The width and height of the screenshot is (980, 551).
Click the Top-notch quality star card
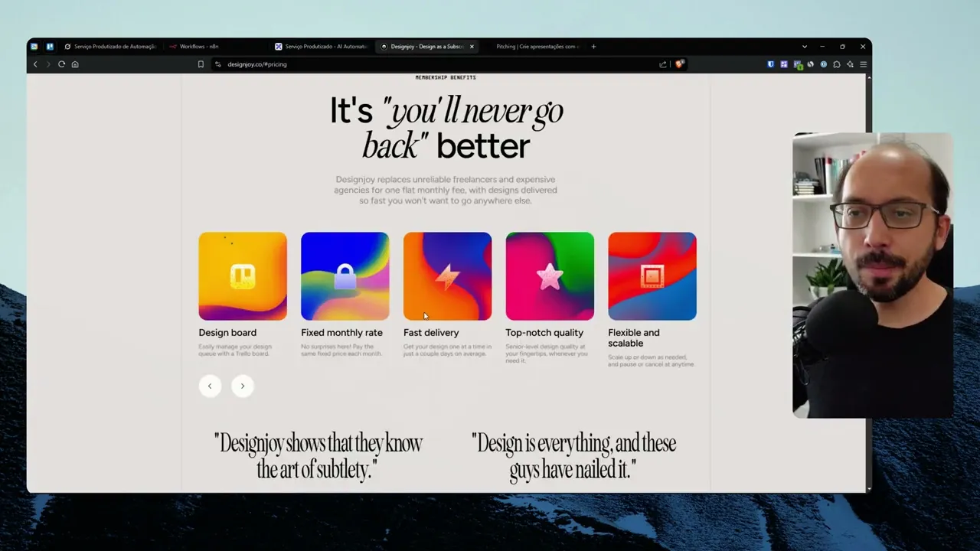coord(550,276)
